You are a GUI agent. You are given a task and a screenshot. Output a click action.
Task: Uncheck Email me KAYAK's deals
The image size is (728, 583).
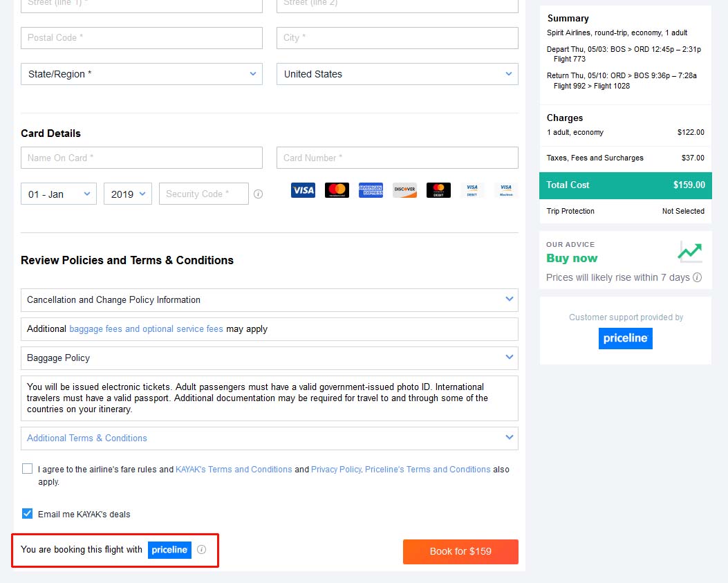click(x=28, y=513)
